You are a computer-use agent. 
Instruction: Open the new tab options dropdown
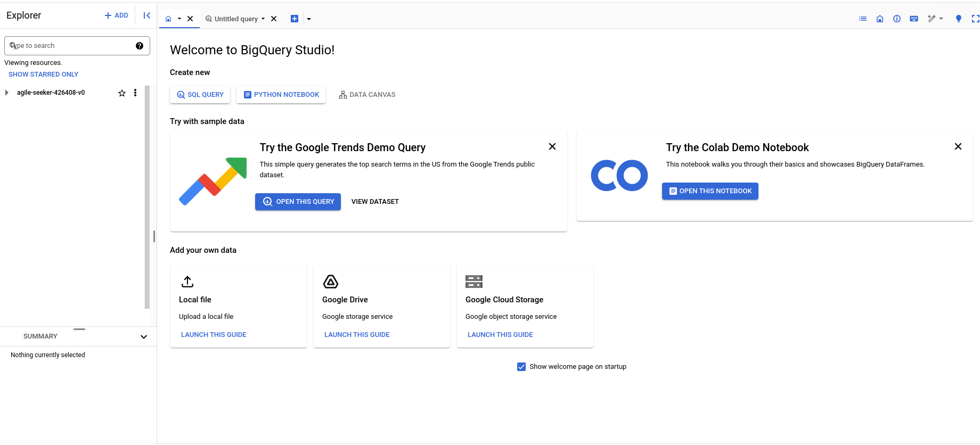click(x=309, y=19)
